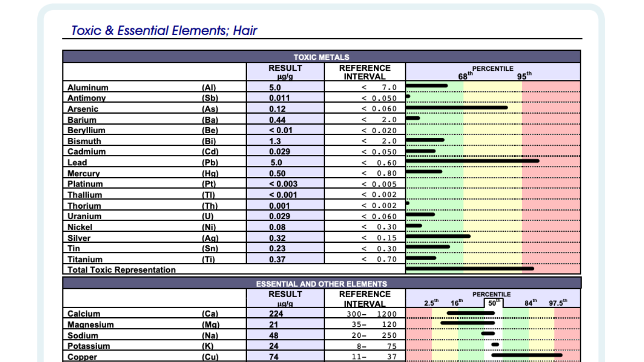The width and height of the screenshot is (644, 362).
Task: Click the Aluminum row label
Action: 88,87
